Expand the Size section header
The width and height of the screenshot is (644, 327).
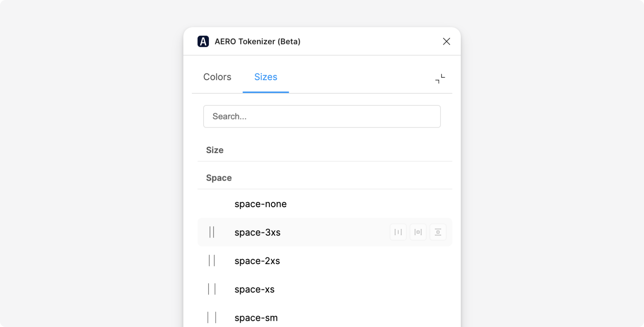click(x=215, y=150)
